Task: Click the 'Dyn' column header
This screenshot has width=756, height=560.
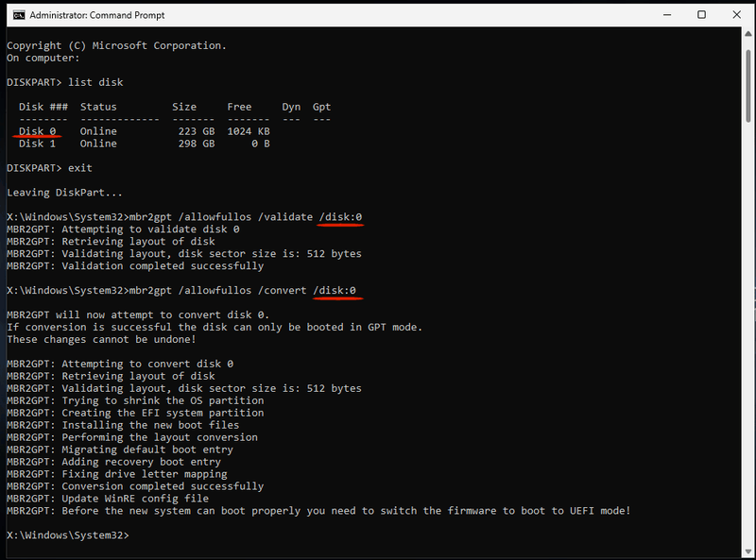Action: click(x=291, y=107)
